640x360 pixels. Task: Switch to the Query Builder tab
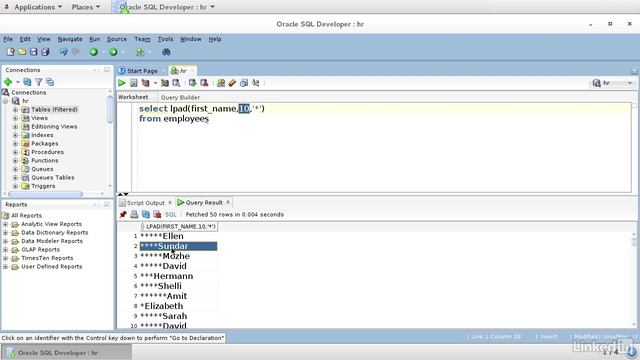tap(180, 97)
